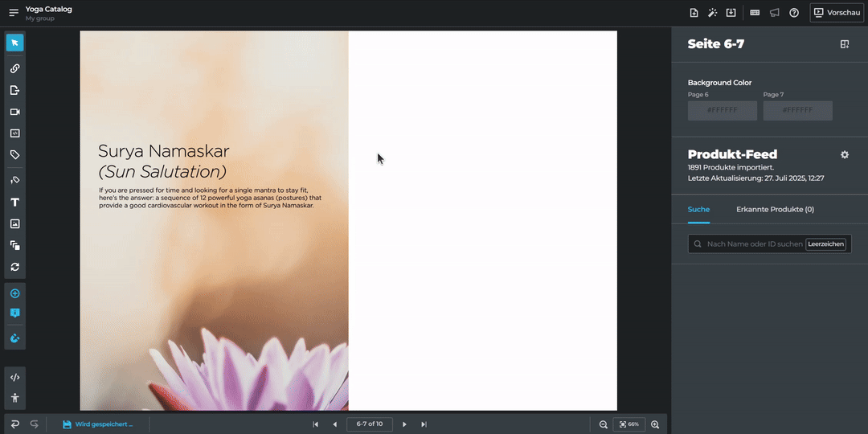Open the keyboard shortcuts icon

click(755, 13)
